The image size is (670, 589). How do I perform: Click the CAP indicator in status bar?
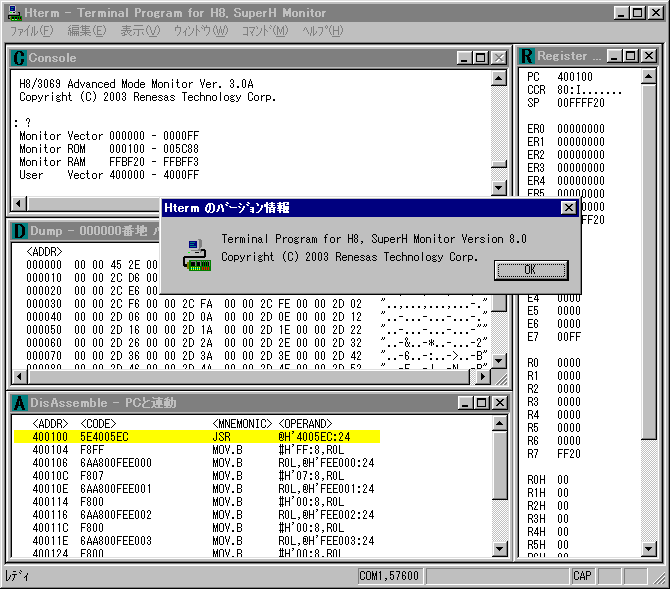tap(582, 576)
